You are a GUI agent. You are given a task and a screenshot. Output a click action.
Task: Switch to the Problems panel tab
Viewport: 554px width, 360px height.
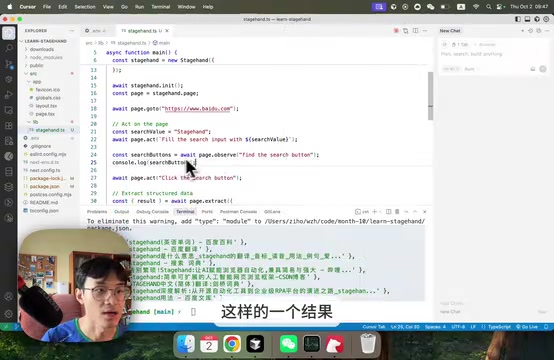[x=97, y=212]
